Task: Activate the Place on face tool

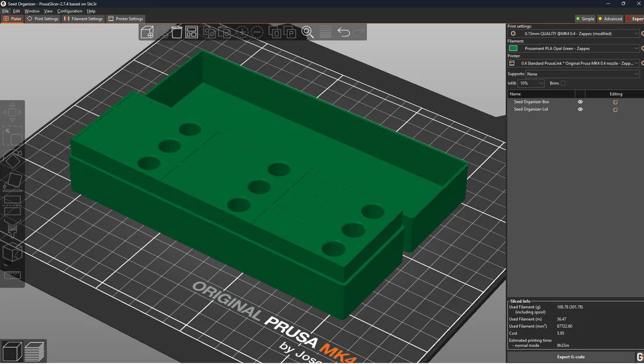Action: point(12,181)
